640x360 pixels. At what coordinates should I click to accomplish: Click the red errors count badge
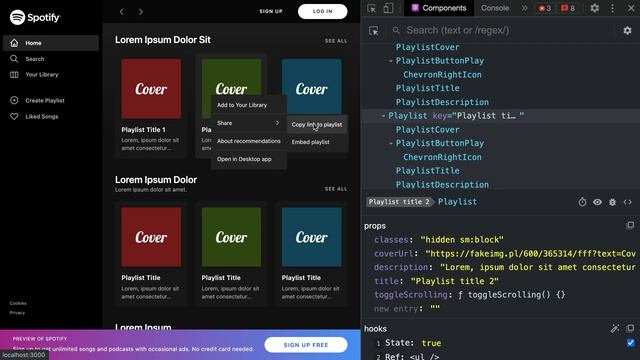(544, 8)
